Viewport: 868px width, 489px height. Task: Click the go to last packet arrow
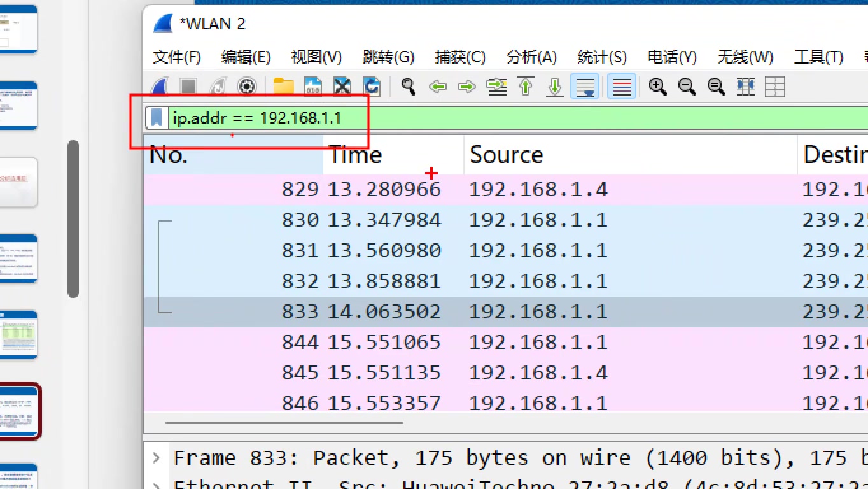[554, 86]
